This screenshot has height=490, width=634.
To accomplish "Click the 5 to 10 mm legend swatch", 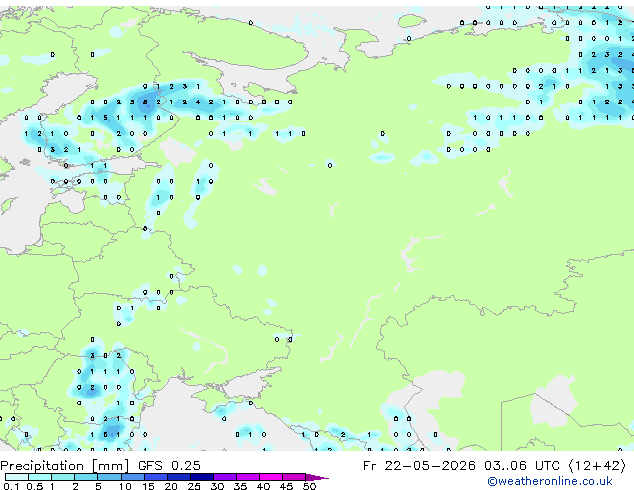I will click(x=110, y=477).
